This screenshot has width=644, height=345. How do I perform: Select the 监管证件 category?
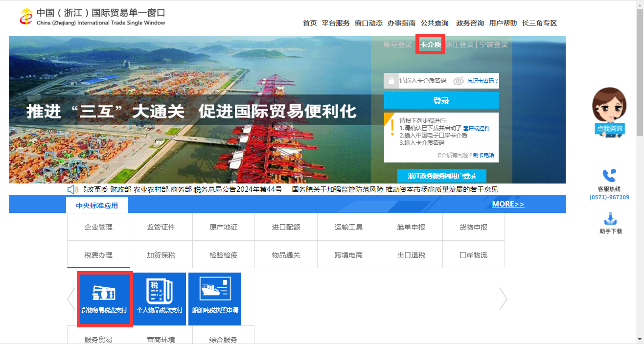[161, 227]
